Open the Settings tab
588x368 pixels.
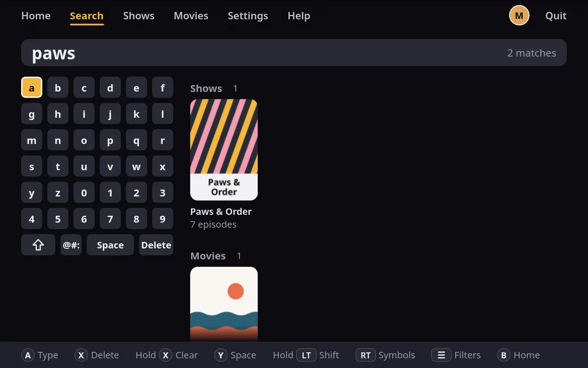pyautogui.click(x=248, y=16)
